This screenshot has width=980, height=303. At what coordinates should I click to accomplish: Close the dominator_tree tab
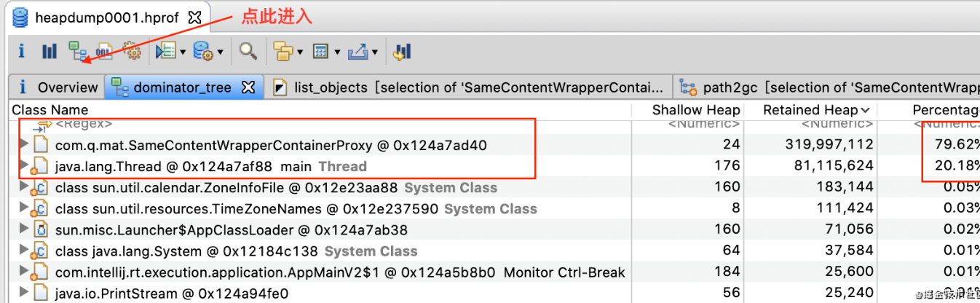pos(248,87)
